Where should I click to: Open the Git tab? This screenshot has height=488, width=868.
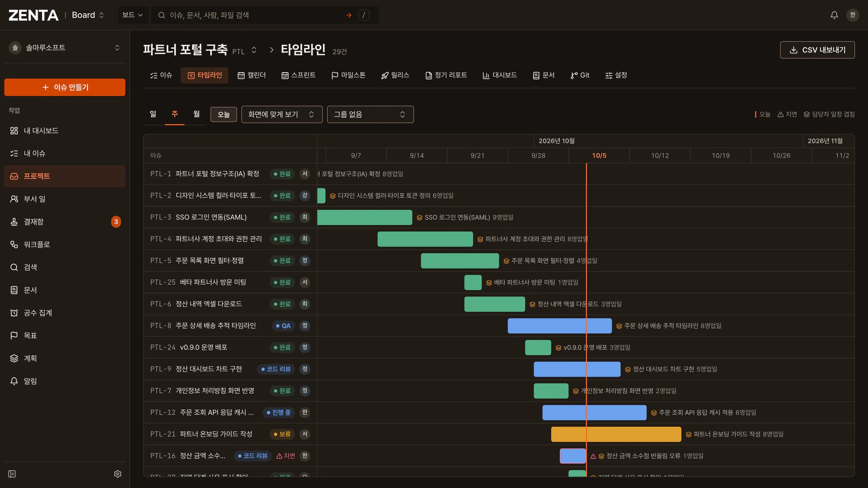pos(580,75)
